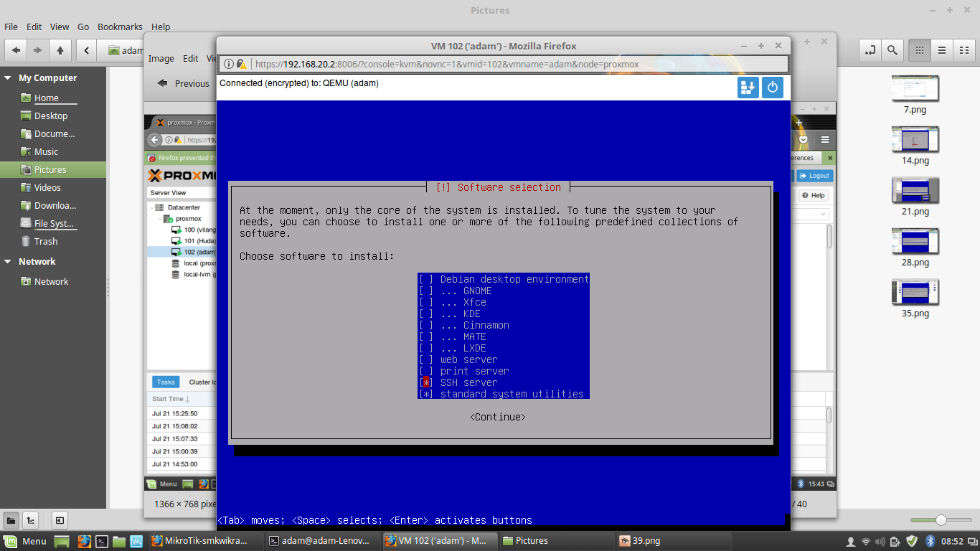Toggle the KDE checkbox
This screenshot has width=980, height=551.
click(x=426, y=314)
